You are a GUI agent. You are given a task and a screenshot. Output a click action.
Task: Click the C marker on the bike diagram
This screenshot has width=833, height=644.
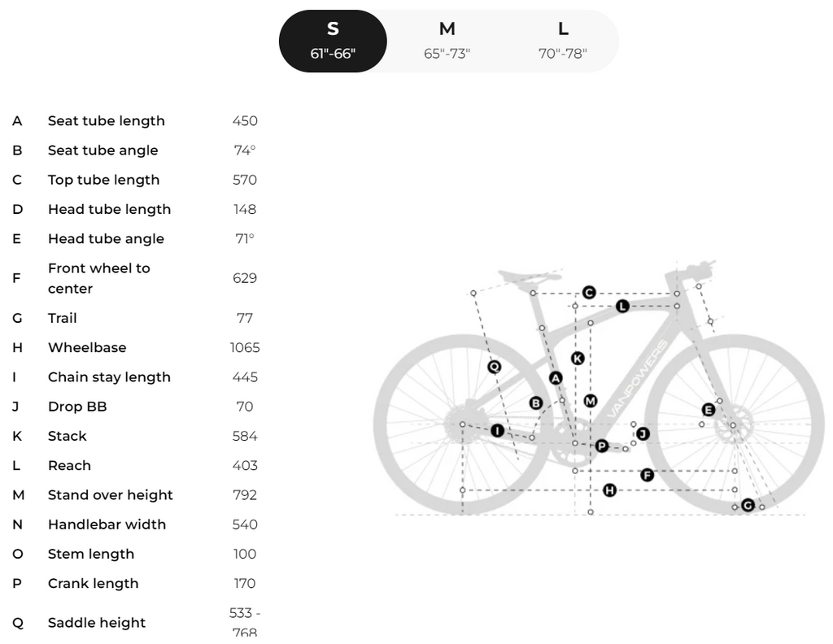(589, 293)
